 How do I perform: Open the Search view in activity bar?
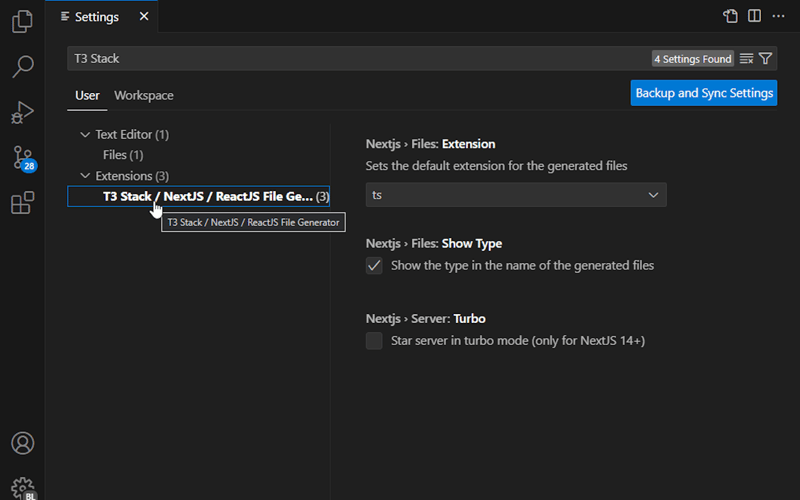click(22, 67)
